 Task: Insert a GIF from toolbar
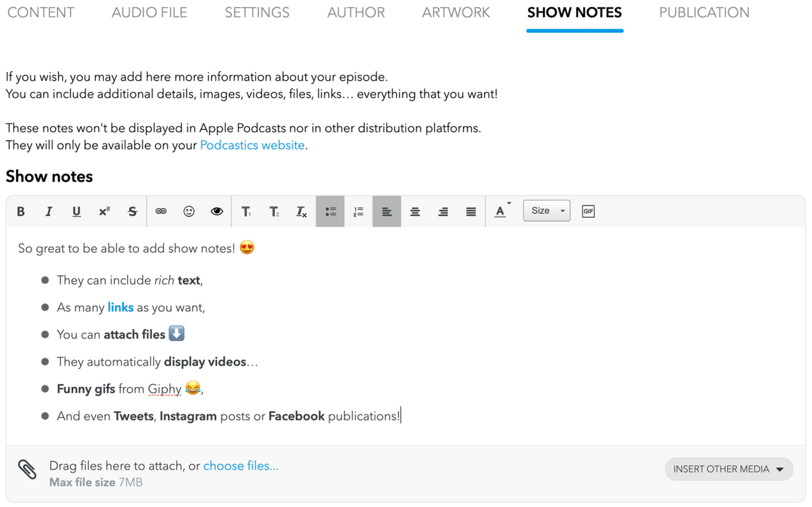(588, 212)
